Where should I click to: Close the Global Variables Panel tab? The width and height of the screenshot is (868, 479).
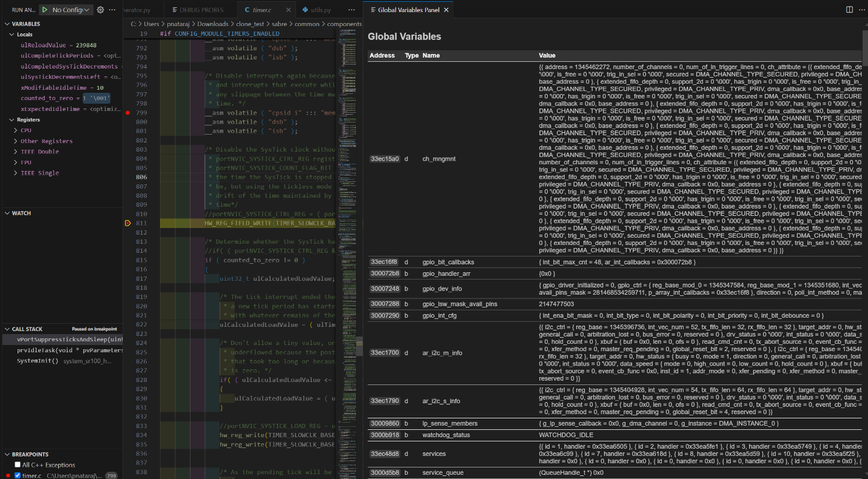(x=446, y=10)
